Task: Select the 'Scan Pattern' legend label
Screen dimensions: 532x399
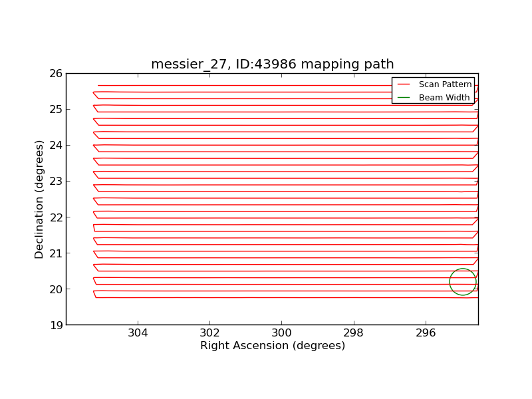Action: pyautogui.click(x=445, y=84)
